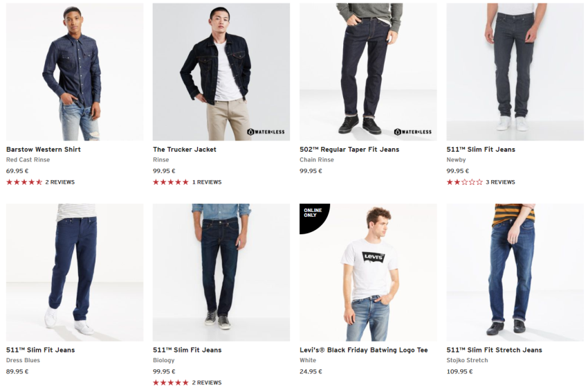Open the 511 Slim Fit Stretch Jeans title link
The height and width of the screenshot is (392, 588).
click(x=494, y=350)
